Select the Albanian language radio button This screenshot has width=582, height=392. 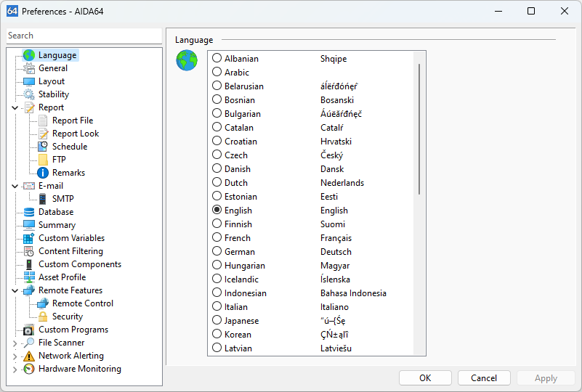click(217, 58)
